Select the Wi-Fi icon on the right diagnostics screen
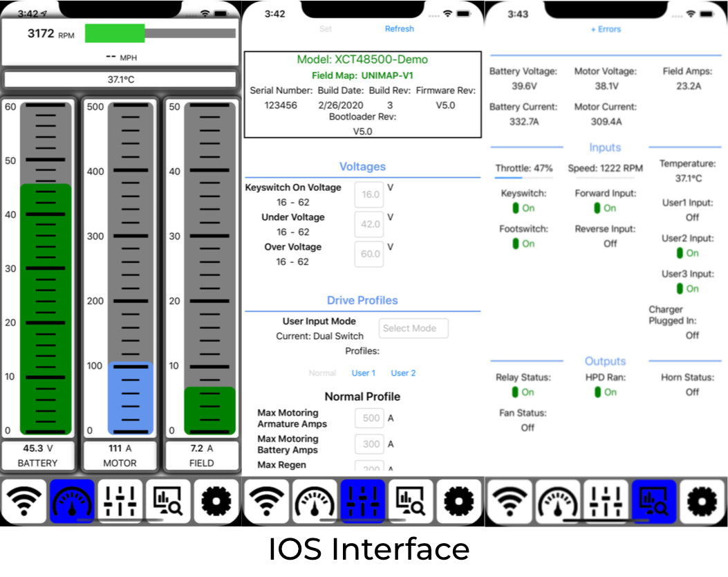Viewport: 728px width, 577px height. (x=510, y=501)
